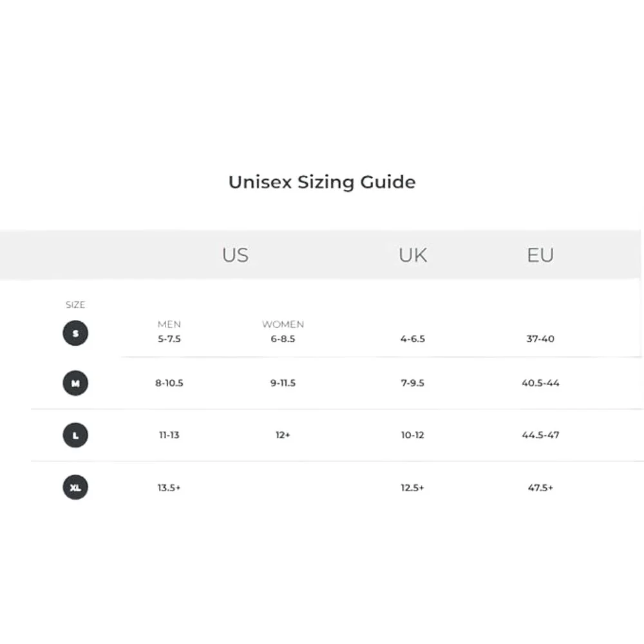The height and width of the screenshot is (644, 644).
Task: Click EU size 40.5-44 cell
Action: tap(540, 383)
